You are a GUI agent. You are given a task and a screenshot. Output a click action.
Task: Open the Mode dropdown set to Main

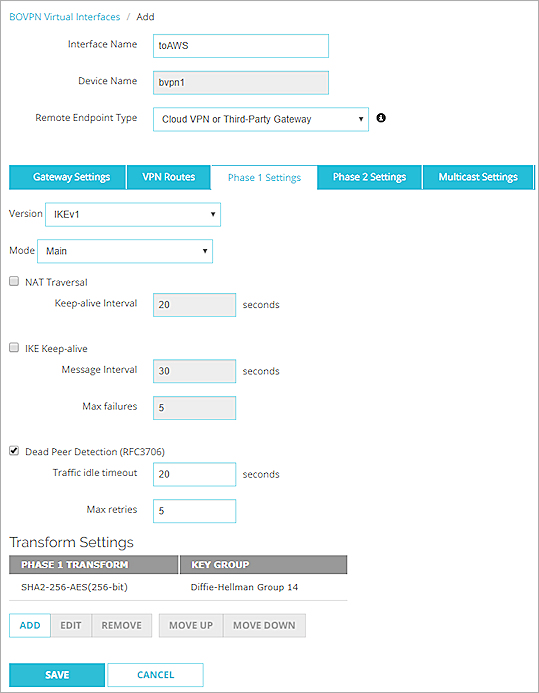pos(125,251)
